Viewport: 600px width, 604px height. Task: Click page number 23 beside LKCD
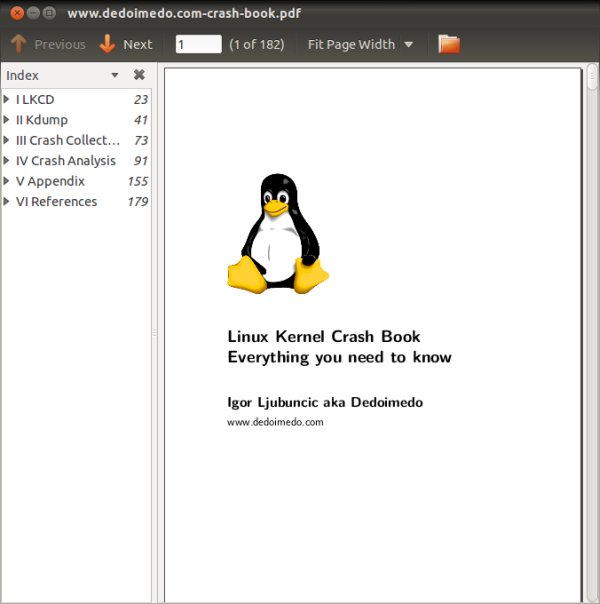(x=141, y=99)
